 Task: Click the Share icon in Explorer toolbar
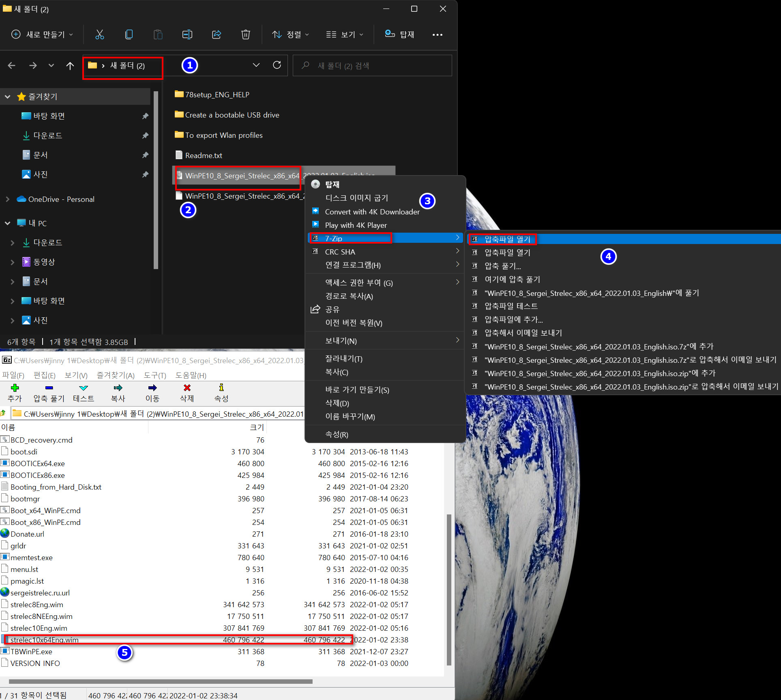[x=217, y=34]
